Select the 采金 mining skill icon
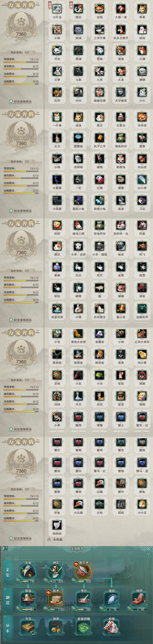The image size is (153, 644). (x=28, y=571)
